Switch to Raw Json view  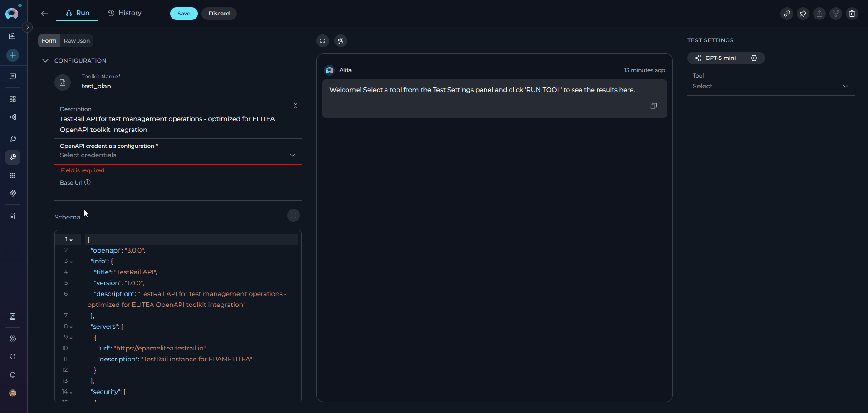pyautogui.click(x=77, y=41)
